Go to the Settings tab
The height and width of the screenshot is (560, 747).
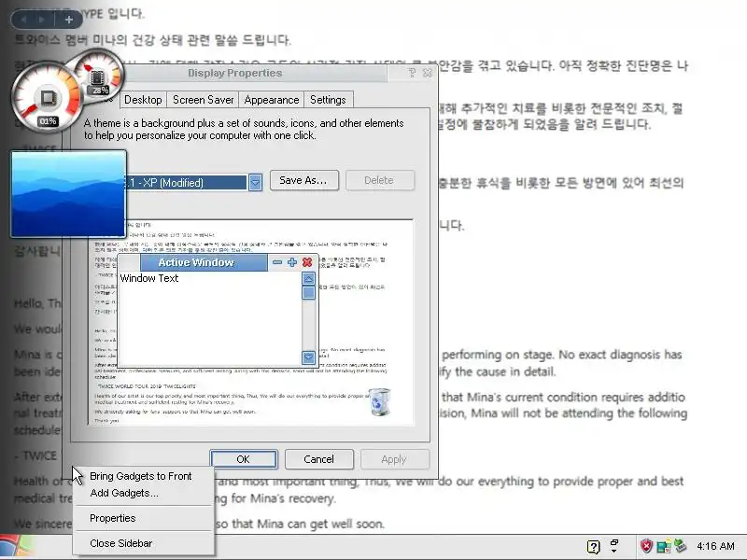(x=328, y=100)
